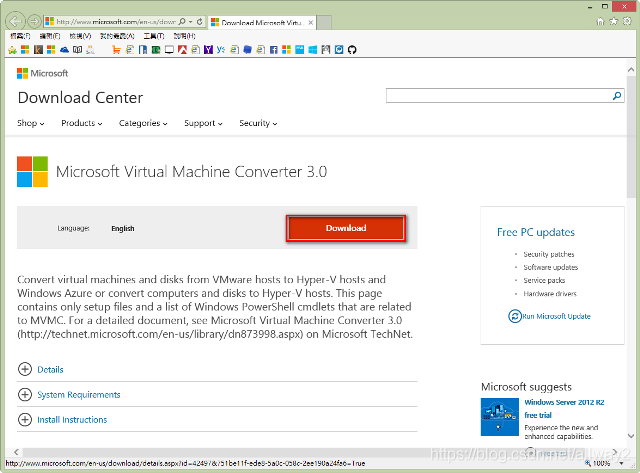Image resolution: width=640 pixels, height=473 pixels.
Task: Expand the Support dropdown menu
Action: tap(203, 123)
